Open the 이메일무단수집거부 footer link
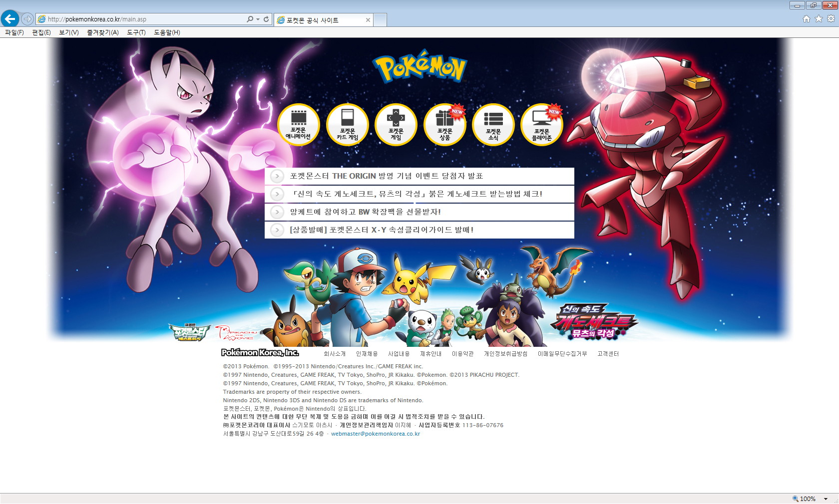 click(562, 354)
